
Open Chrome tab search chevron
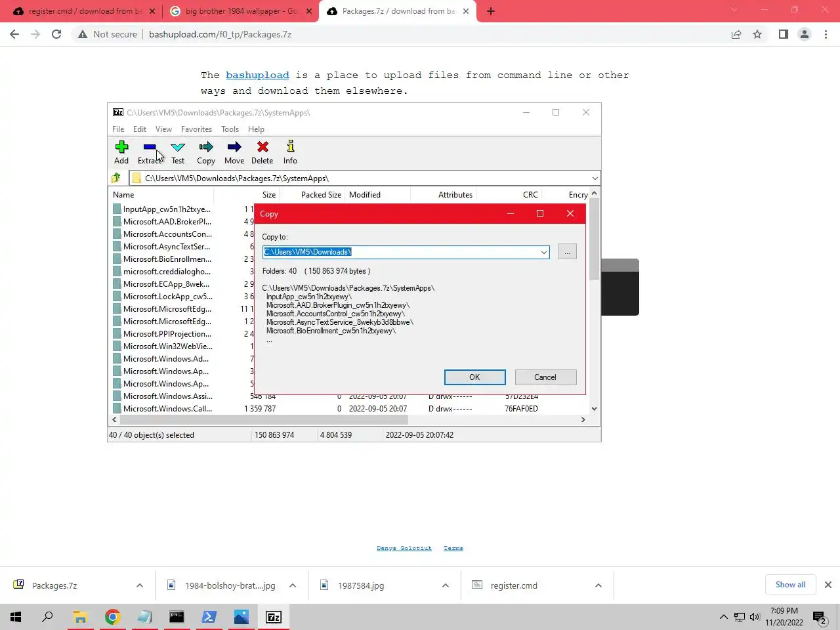coord(734,10)
